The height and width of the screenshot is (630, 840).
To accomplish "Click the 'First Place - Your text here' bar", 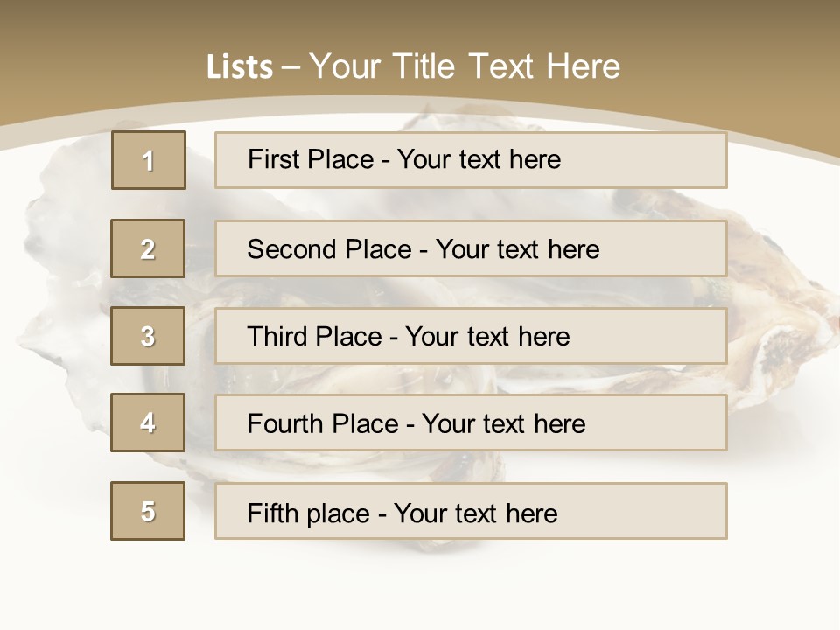I will (x=471, y=160).
